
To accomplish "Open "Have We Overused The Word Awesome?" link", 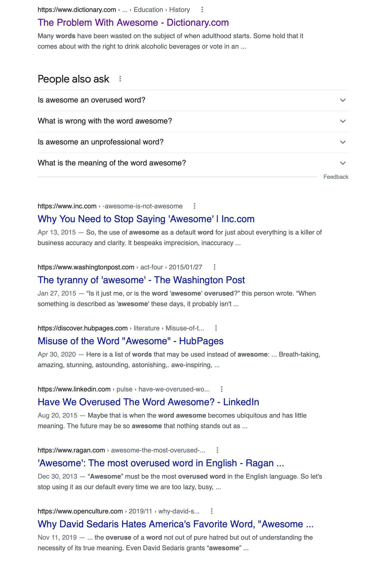I will [x=148, y=402].
